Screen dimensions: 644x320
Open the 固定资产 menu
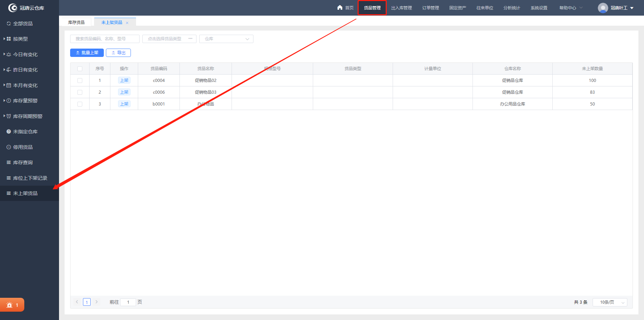(458, 8)
